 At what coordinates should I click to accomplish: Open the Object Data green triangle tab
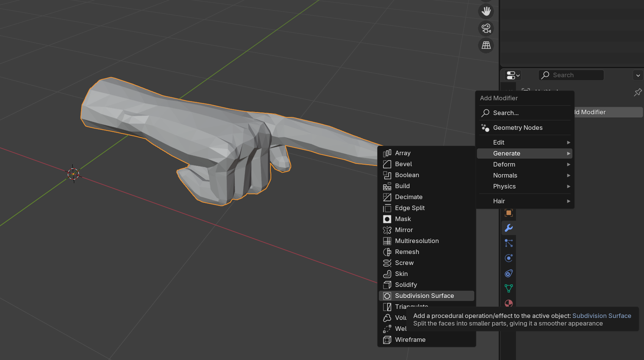click(509, 288)
